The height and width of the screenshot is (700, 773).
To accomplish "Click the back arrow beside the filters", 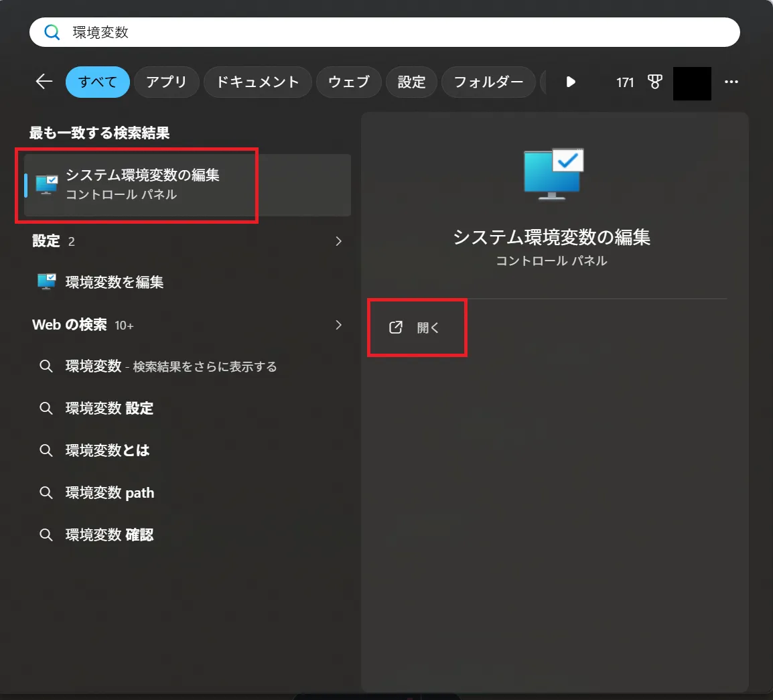I will point(43,81).
